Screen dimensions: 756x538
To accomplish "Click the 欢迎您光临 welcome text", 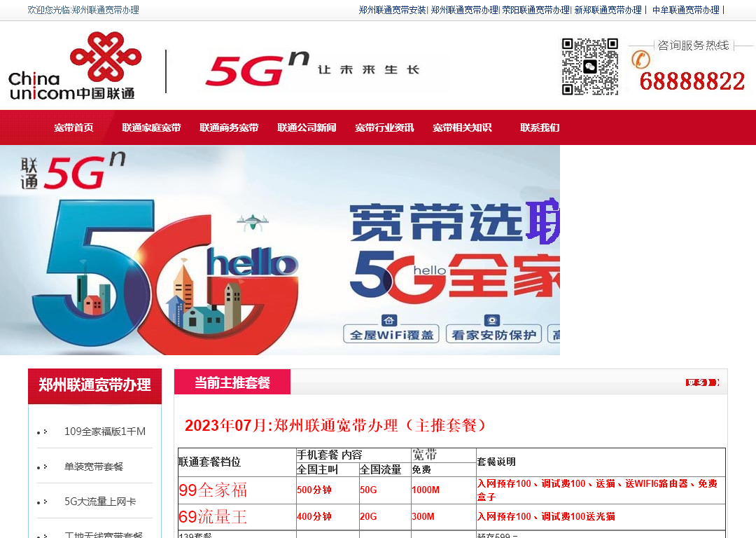I will point(83,10).
